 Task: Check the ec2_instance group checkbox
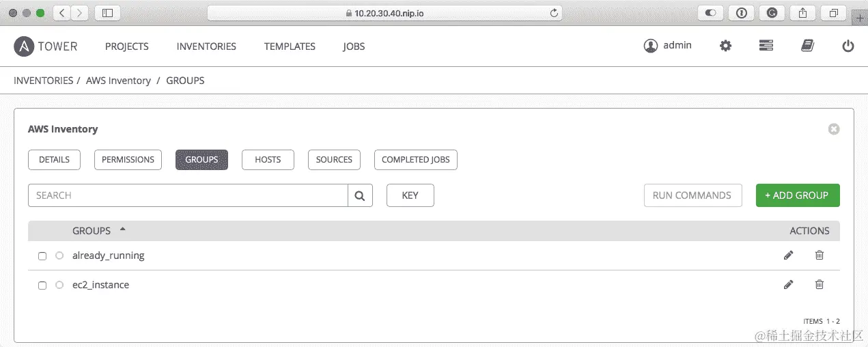click(42, 286)
